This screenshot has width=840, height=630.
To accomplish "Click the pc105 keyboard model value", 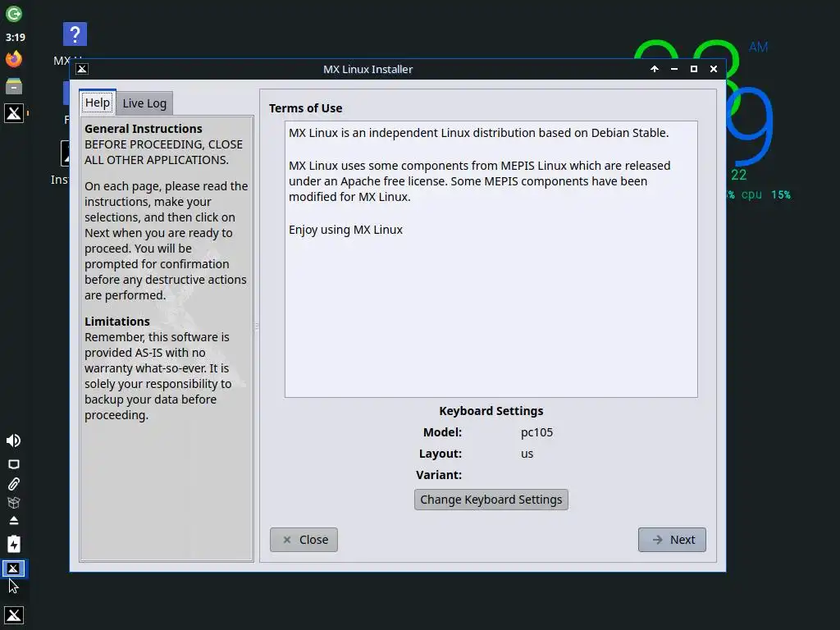I will coord(536,432).
